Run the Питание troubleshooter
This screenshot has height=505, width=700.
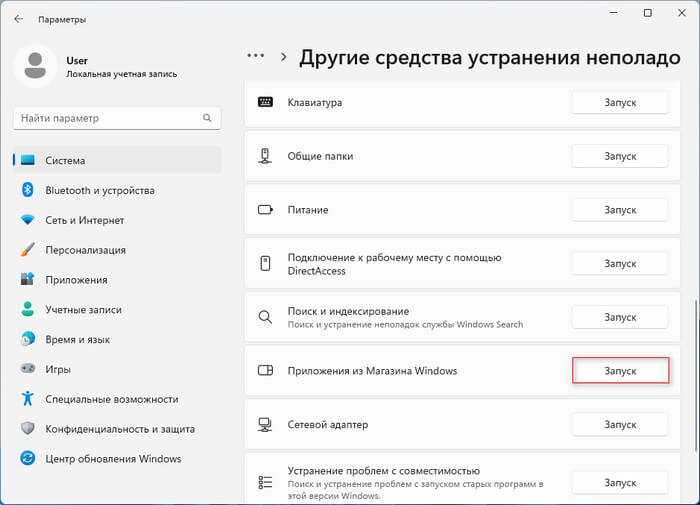coord(620,210)
